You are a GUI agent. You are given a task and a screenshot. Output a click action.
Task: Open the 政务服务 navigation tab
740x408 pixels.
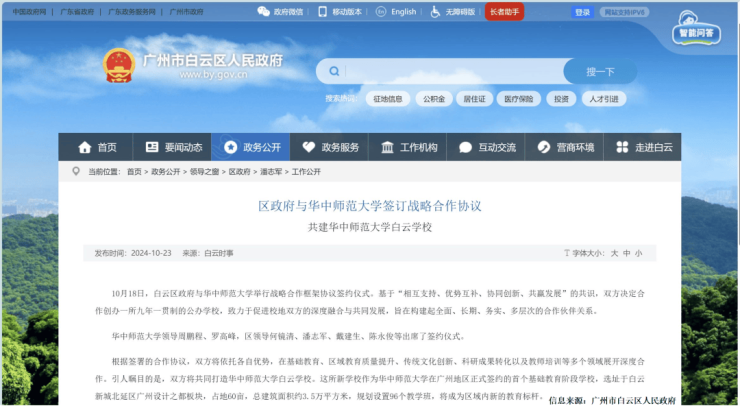tap(329, 147)
